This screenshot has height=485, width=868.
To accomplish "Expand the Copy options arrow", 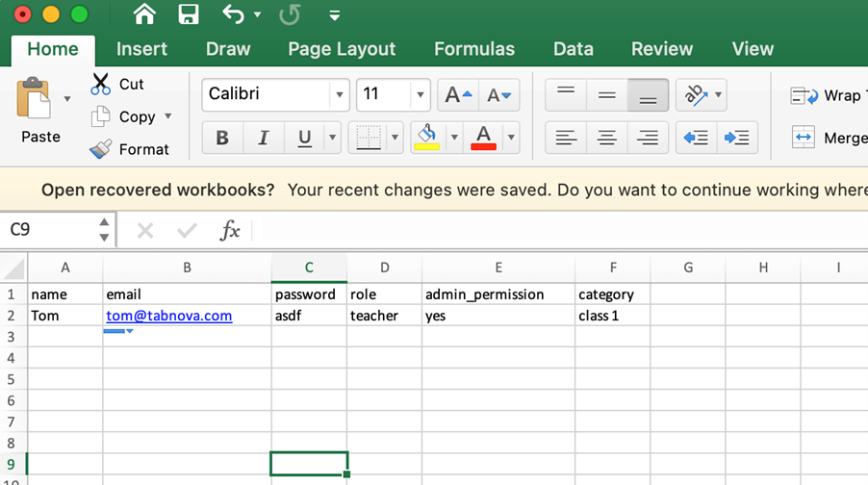I will [x=168, y=116].
